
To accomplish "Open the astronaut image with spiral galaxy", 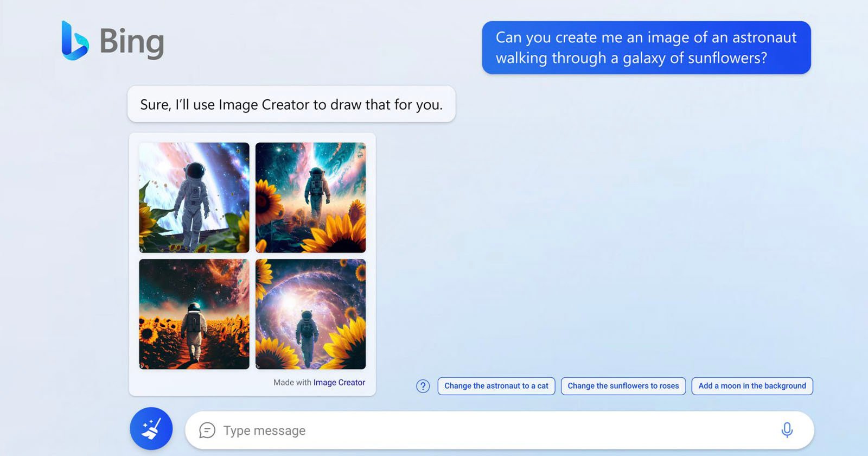I will click(x=310, y=314).
